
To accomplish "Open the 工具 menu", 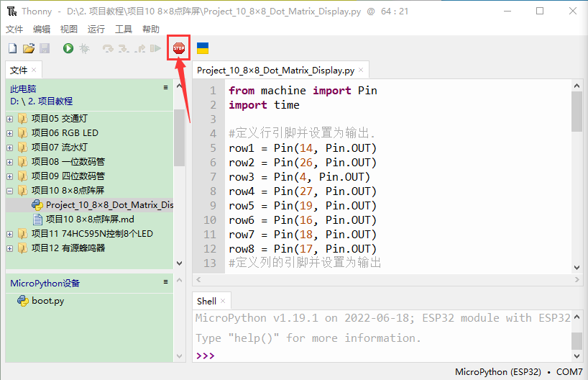I will point(124,30).
